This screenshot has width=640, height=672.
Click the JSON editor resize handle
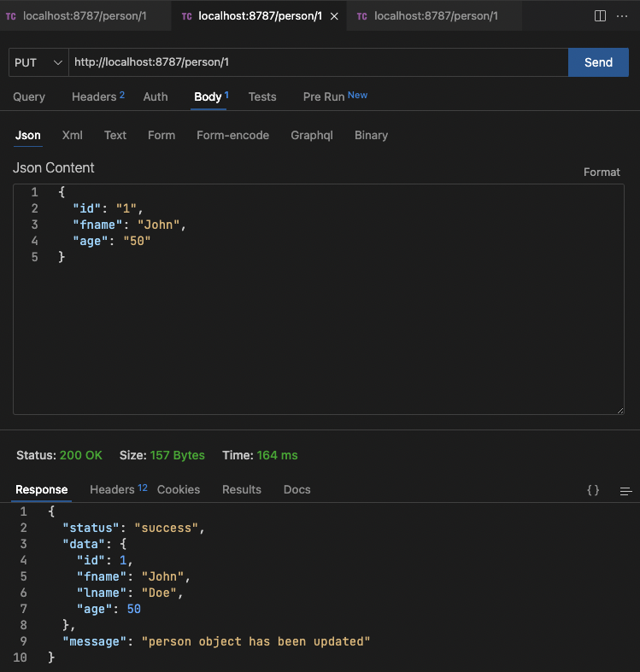pyautogui.click(x=619, y=410)
